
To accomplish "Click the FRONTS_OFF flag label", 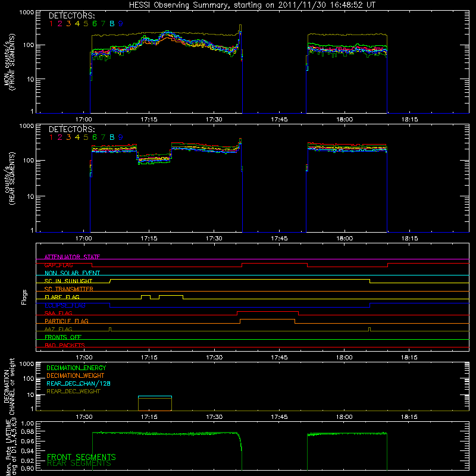I will pos(63,337).
